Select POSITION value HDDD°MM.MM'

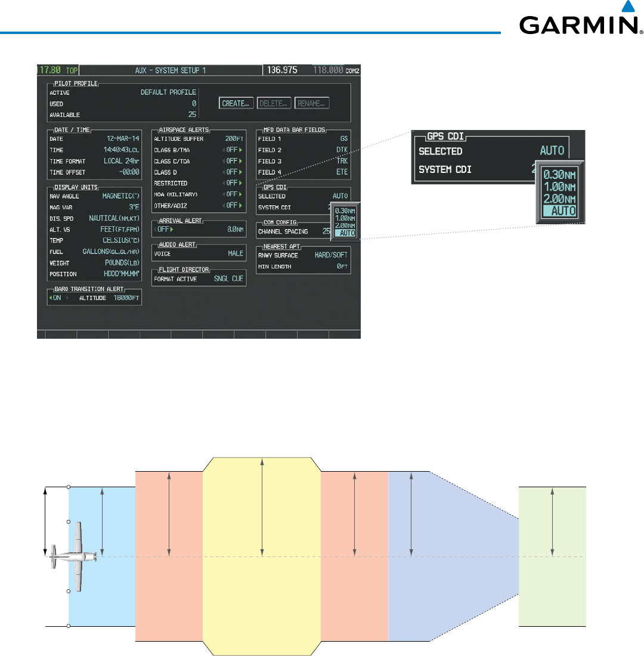122,274
